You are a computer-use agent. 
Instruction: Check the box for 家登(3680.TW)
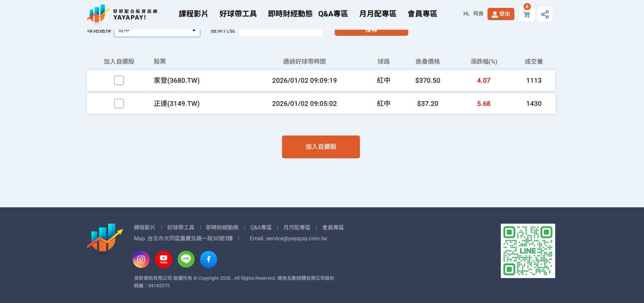119,80
